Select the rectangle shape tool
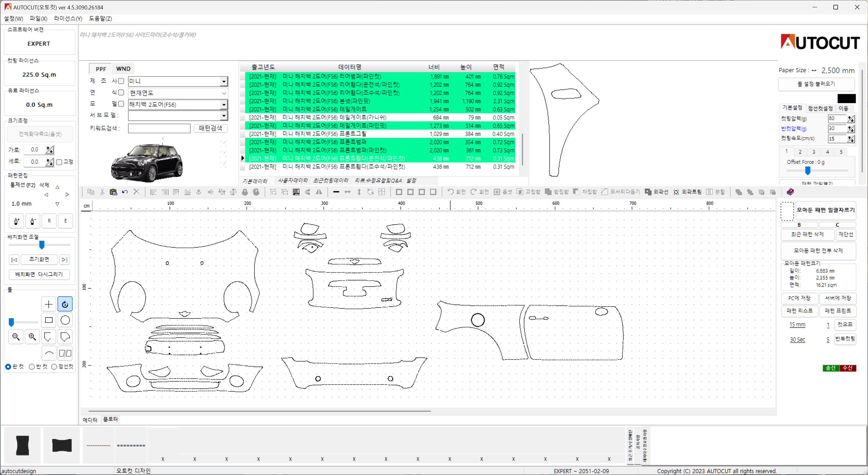The width and height of the screenshot is (868, 475). (x=49, y=320)
